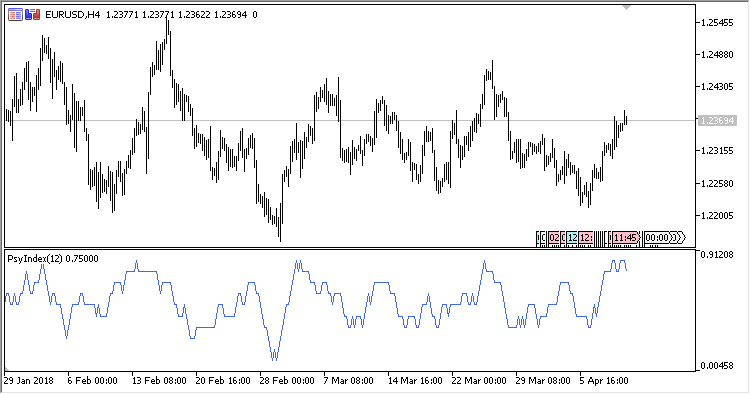Select the PsyIndex(12) indicator label
Screen dimensions: 750x394
pyautogui.click(x=35, y=259)
